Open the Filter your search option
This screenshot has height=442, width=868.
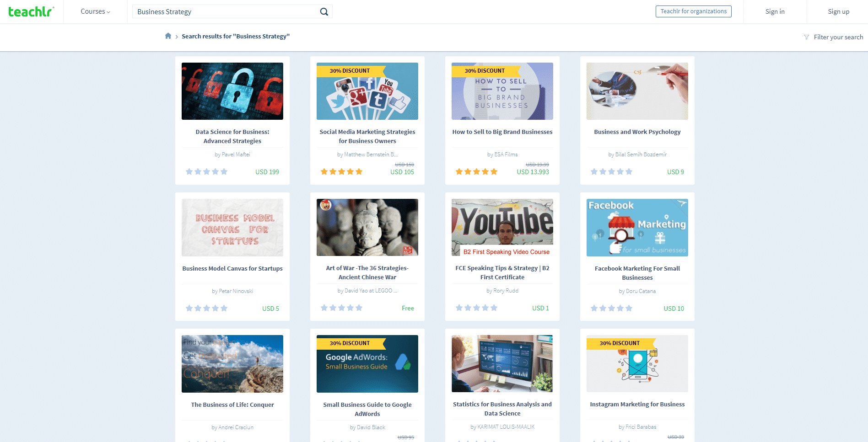838,37
